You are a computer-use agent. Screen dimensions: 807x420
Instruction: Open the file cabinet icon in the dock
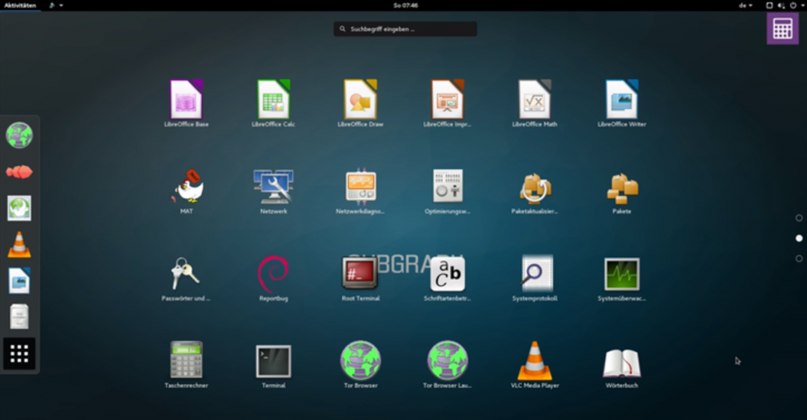[19, 317]
